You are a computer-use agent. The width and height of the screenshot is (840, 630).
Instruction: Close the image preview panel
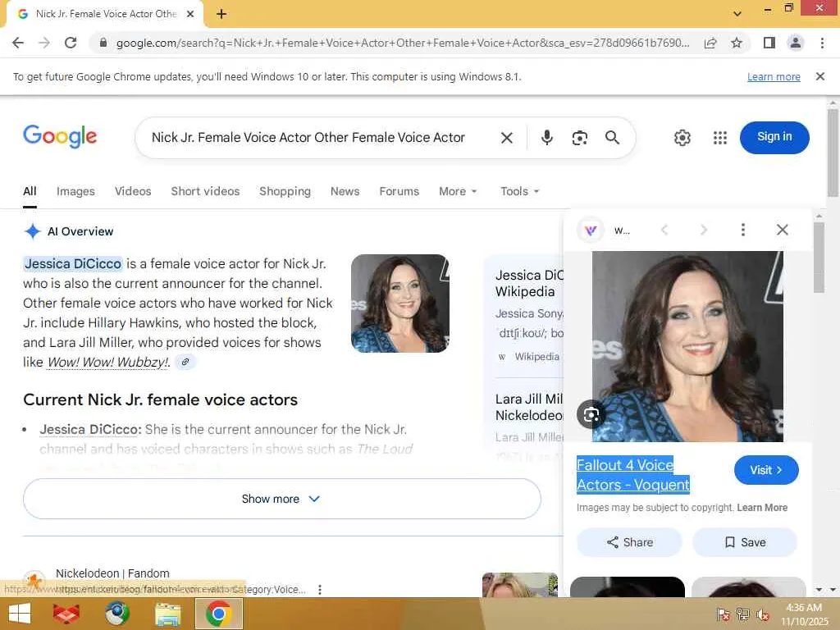point(782,230)
